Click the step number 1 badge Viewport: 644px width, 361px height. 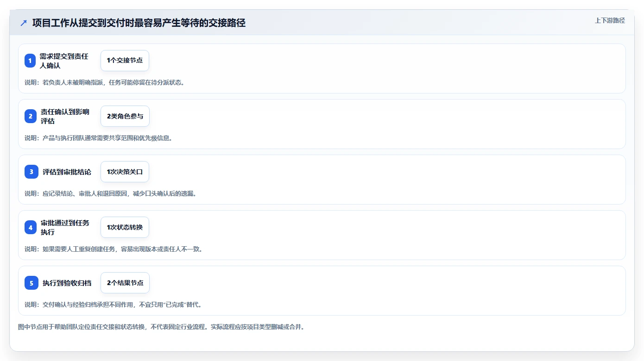(30, 61)
